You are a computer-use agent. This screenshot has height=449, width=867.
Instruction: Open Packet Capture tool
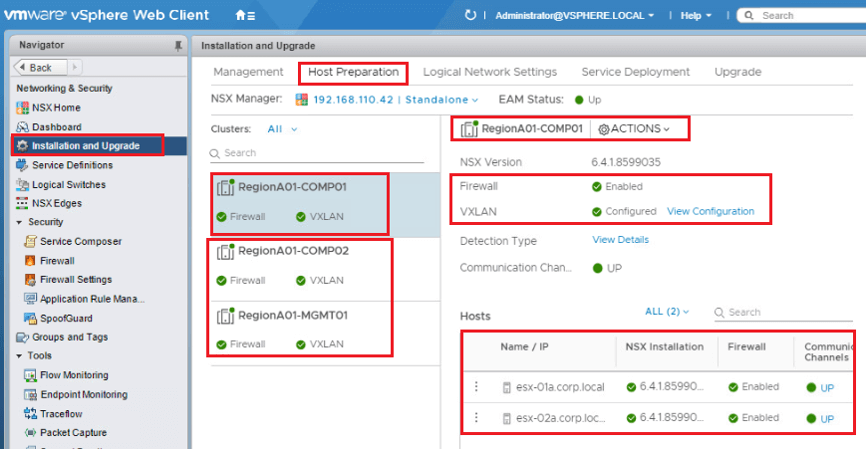[x=73, y=432]
